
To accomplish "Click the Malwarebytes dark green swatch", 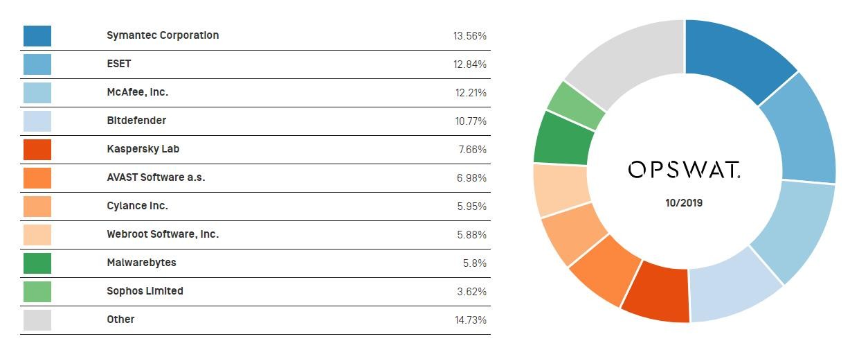I will 37,263.
